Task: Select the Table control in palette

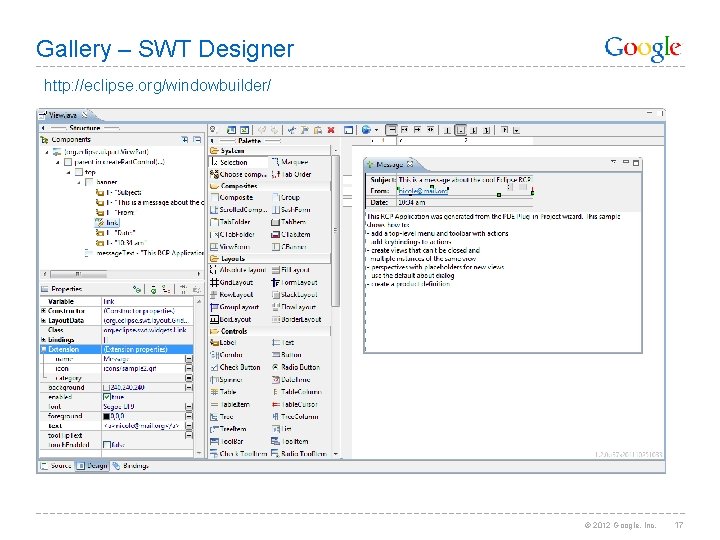Action: tap(223, 392)
